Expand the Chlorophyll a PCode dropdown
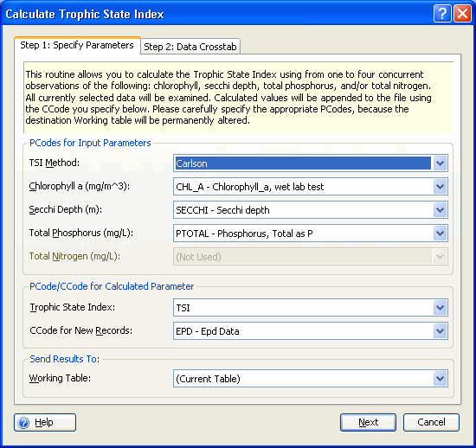The width and height of the screenshot is (476, 448). [440, 187]
